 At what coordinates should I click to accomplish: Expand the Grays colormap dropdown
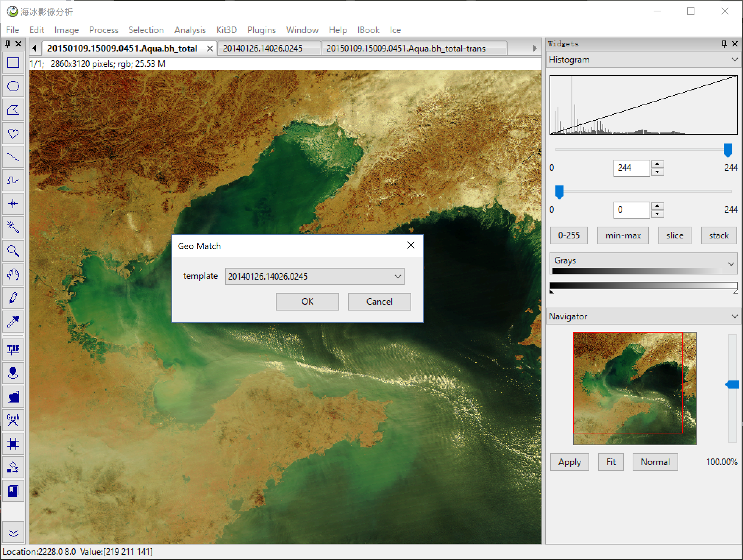pyautogui.click(x=731, y=263)
